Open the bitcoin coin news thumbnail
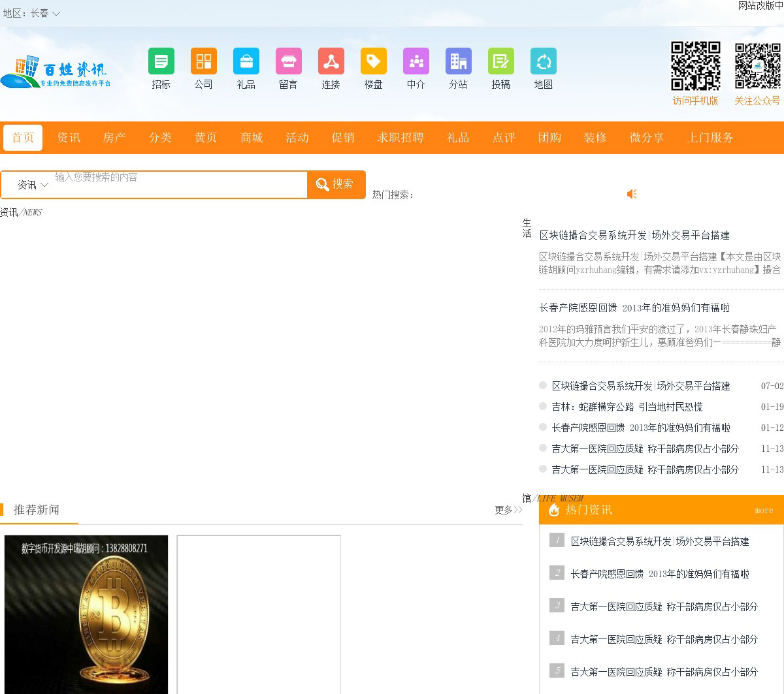The image size is (784, 694). point(86,614)
